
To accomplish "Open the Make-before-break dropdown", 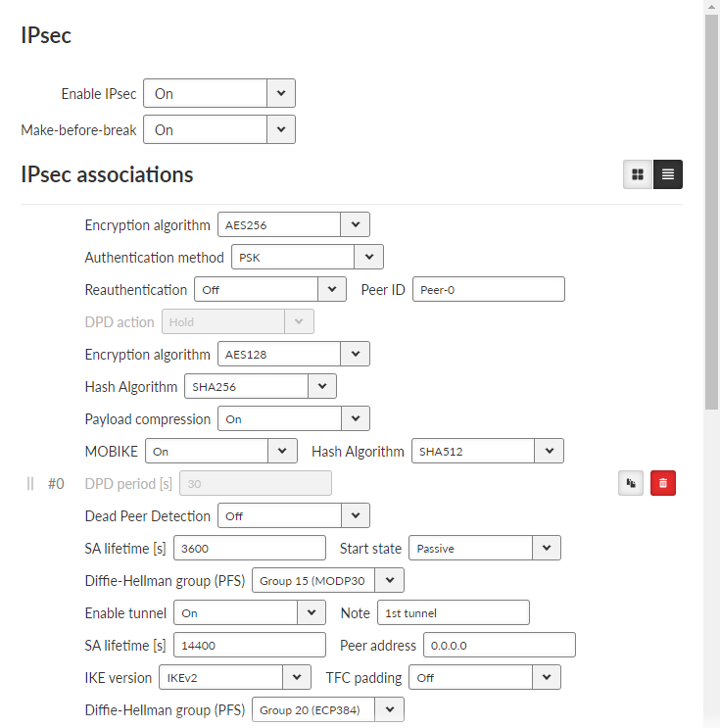I will click(219, 129).
